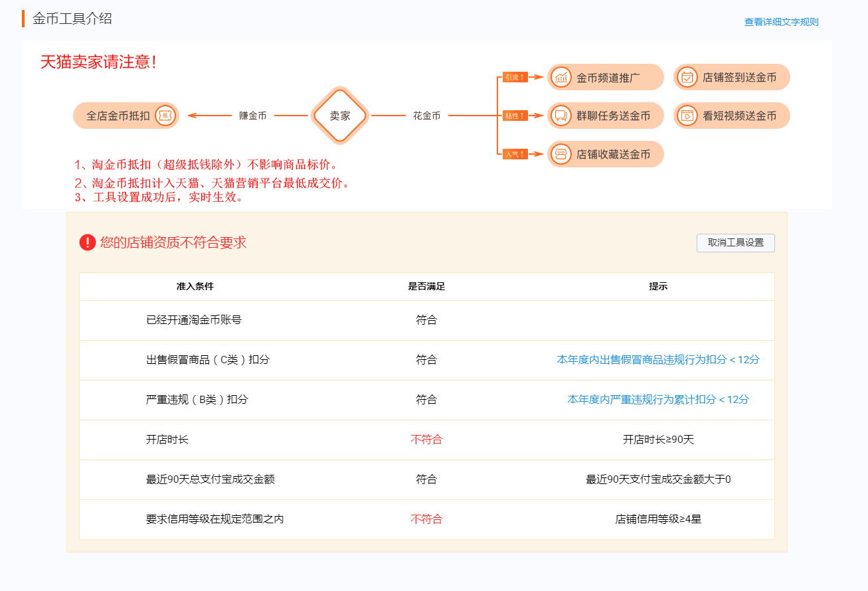
Task: Click the red 不符合 in the 要求信用等级 row
Action: [x=426, y=519]
